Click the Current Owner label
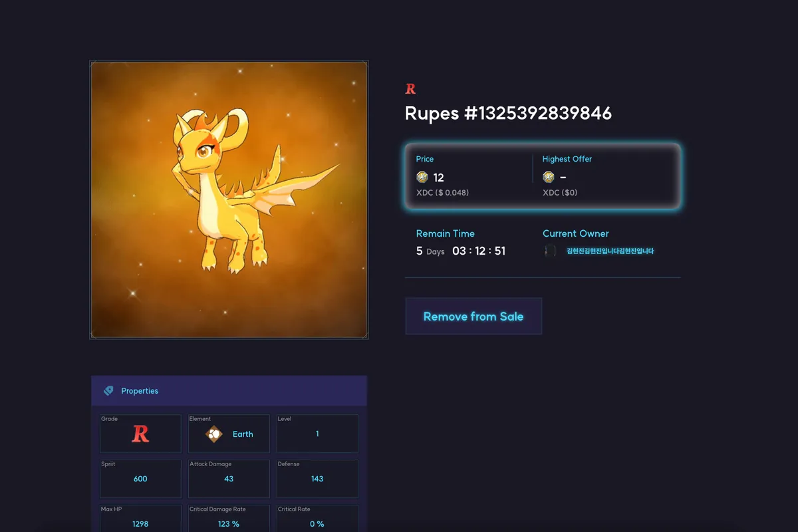 pos(576,233)
